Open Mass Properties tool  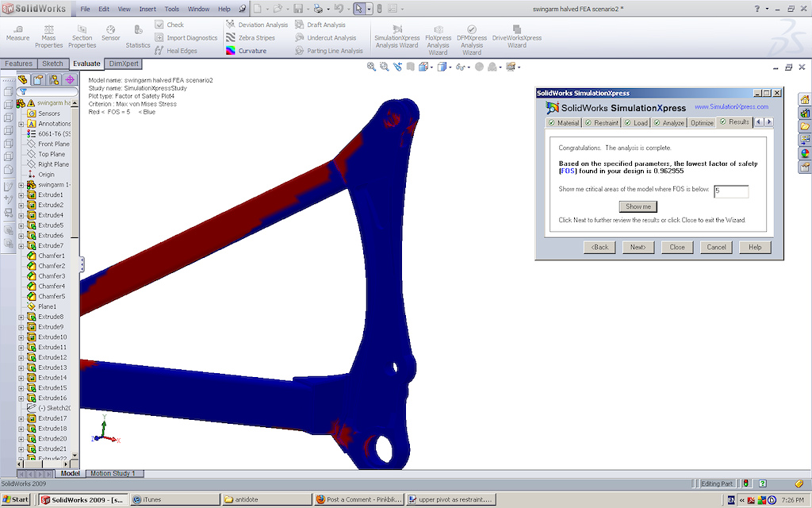point(48,37)
